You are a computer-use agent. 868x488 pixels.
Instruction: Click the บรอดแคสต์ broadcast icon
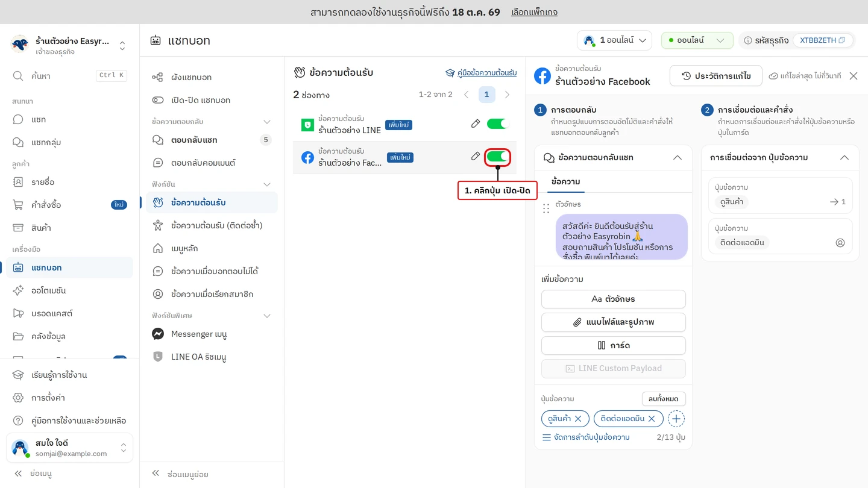[x=19, y=313]
